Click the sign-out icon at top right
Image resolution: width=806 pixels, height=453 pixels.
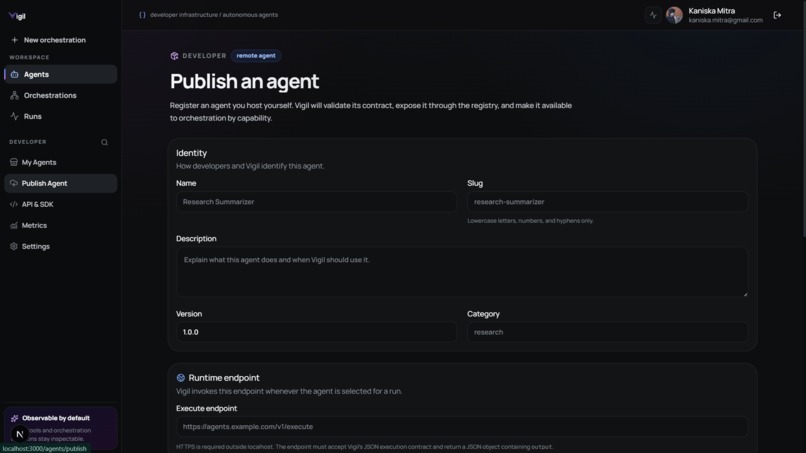pyautogui.click(x=777, y=15)
